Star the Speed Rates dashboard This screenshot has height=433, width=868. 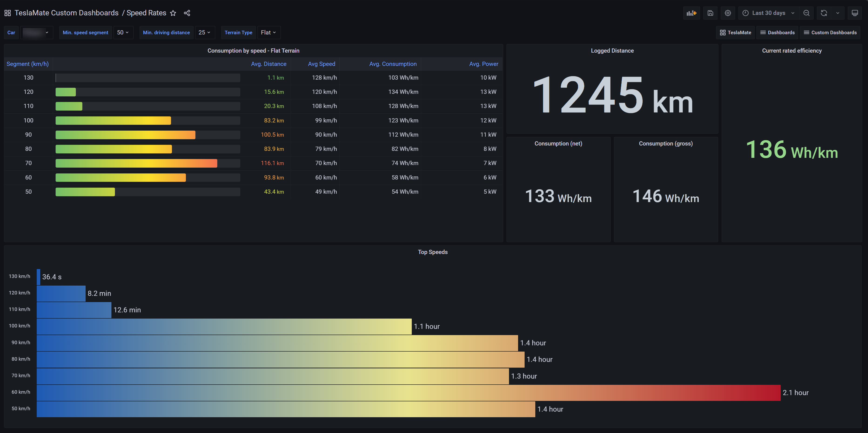tap(173, 13)
